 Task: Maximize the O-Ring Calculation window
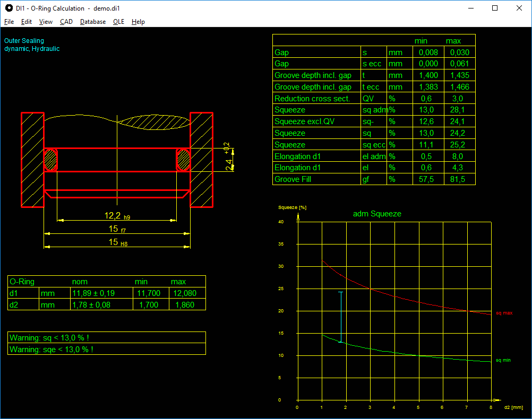[495, 8]
